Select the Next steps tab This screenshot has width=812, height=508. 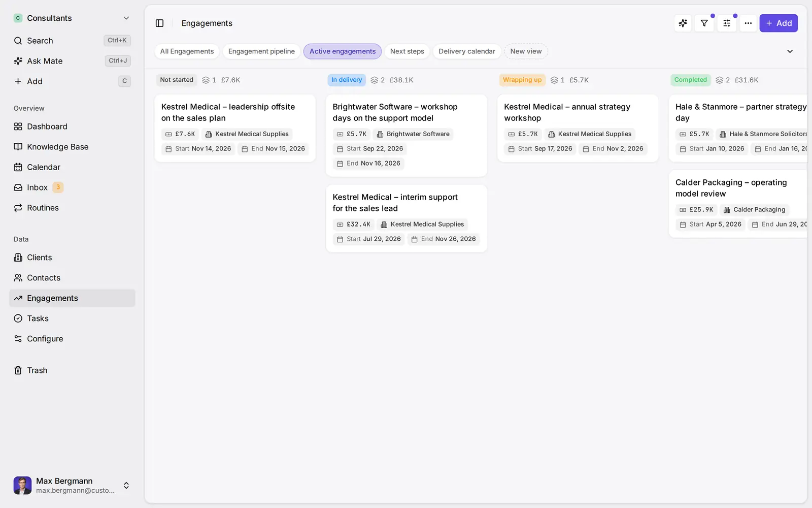(407, 51)
